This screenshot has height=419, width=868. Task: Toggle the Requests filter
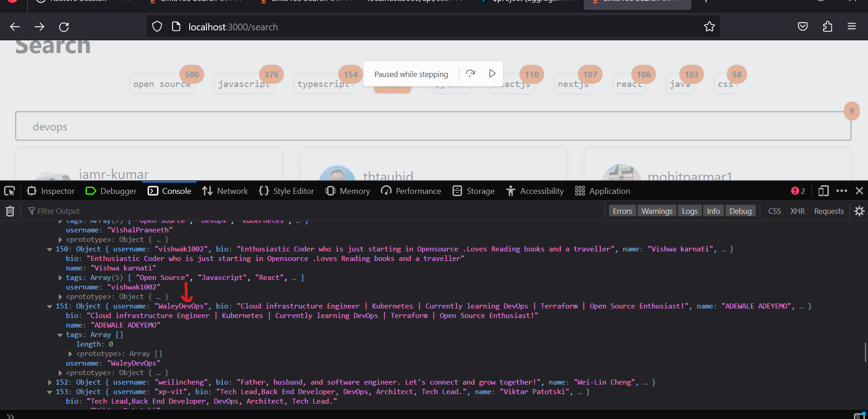tap(829, 211)
